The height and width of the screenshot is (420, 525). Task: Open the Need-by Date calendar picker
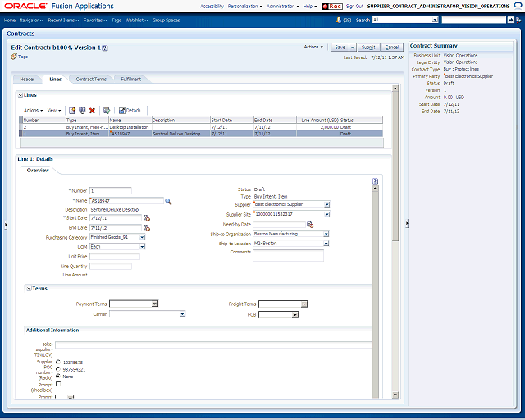pyautogui.click(x=310, y=225)
